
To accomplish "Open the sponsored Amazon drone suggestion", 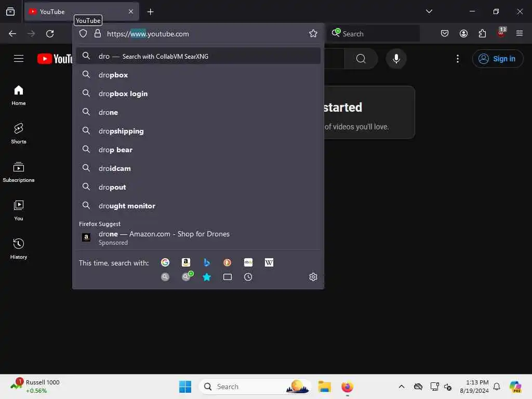I will (x=198, y=237).
